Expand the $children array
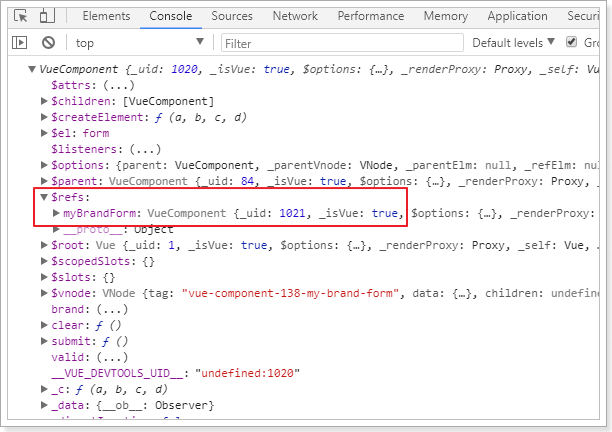612x432 pixels. 44,101
